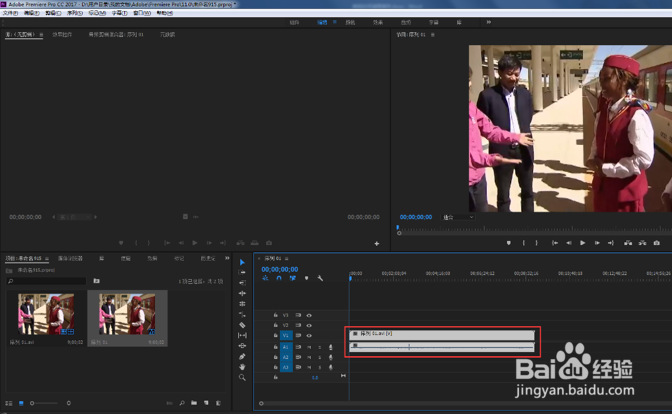Open sequence 01 timeline panel menu
The height and width of the screenshot is (414, 672).
point(287,258)
